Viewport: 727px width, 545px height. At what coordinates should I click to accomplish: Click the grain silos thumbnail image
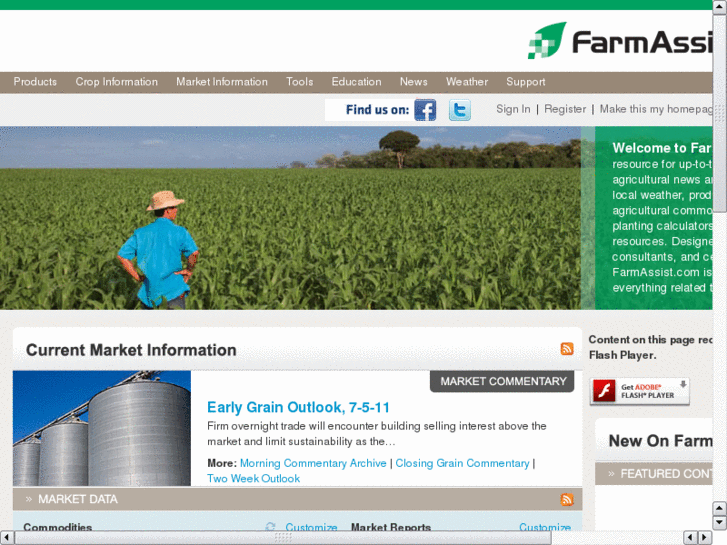[102, 428]
